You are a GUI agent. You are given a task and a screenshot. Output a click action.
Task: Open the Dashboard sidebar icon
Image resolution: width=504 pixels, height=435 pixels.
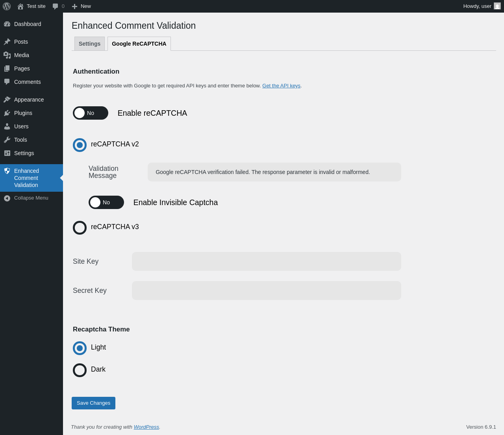[7, 24]
